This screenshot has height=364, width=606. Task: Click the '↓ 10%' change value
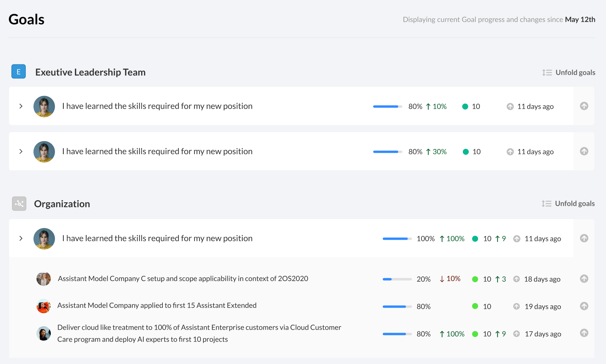coord(450,279)
